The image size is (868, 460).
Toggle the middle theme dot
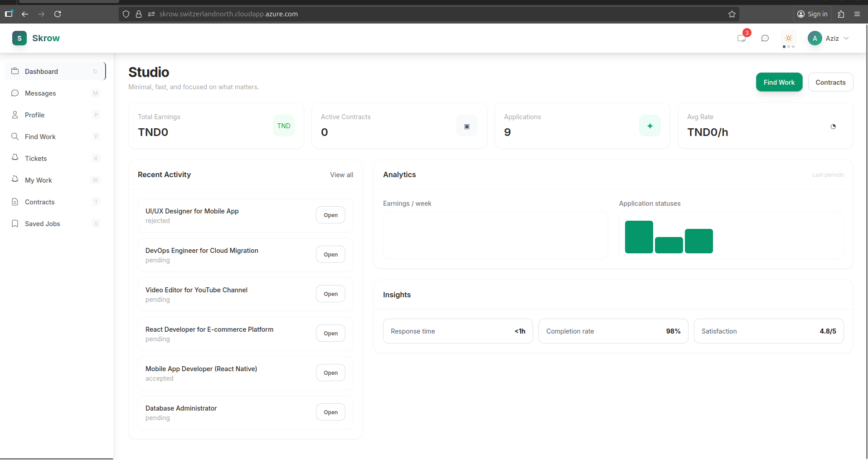coord(789,46)
